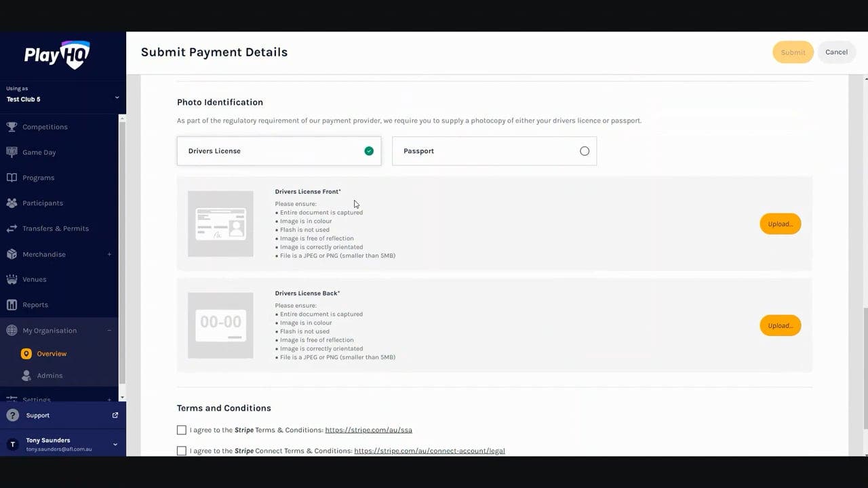This screenshot has width=868, height=488.
Task: Upload the Drivers License Front image
Action: point(780,224)
